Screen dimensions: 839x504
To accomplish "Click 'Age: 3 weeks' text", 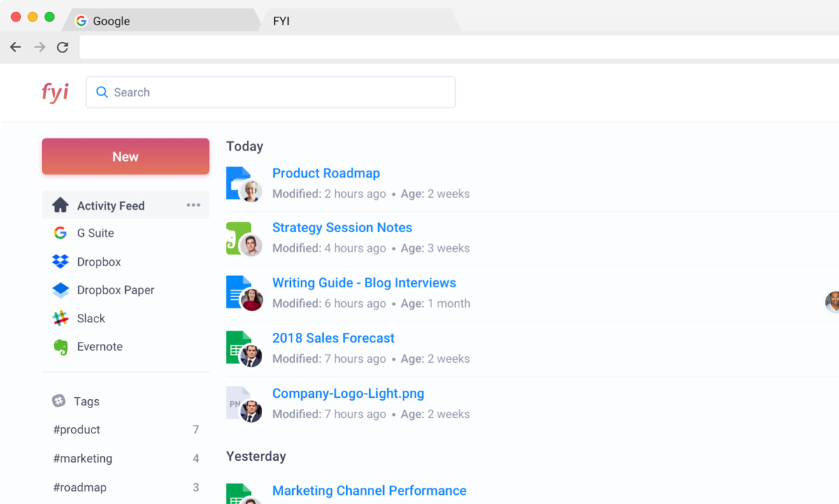I will tap(435, 248).
